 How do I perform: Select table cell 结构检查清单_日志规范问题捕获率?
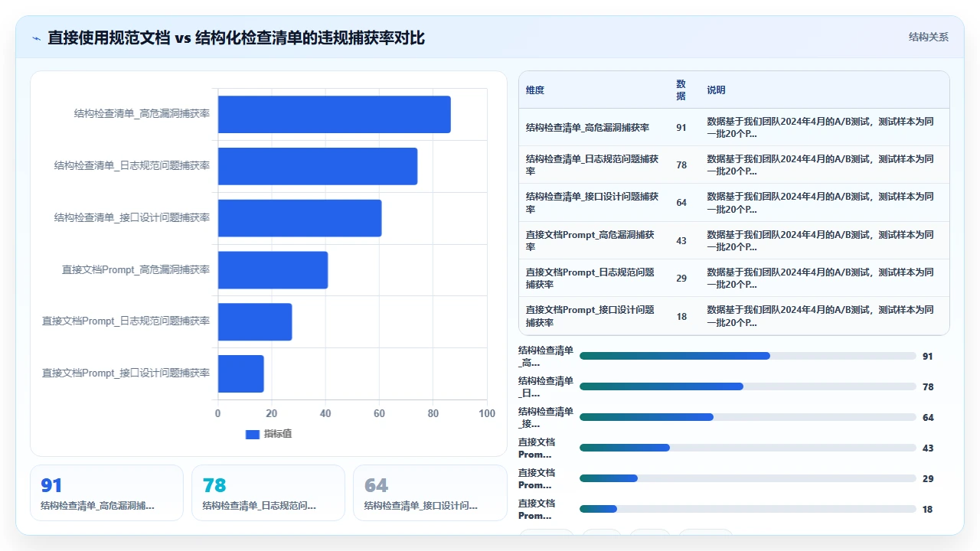click(x=593, y=165)
